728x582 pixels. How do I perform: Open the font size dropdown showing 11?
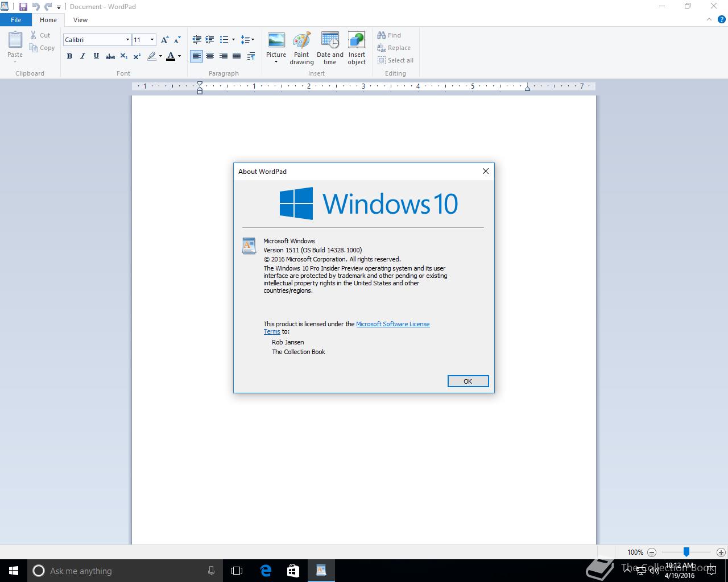[152, 40]
